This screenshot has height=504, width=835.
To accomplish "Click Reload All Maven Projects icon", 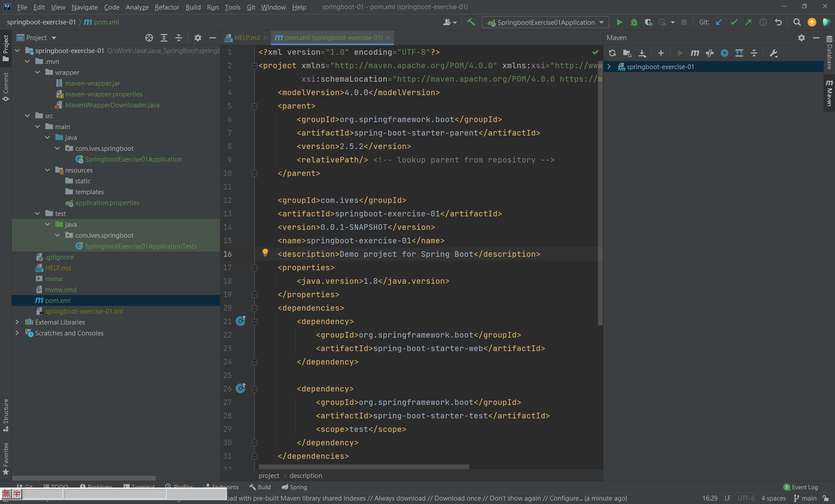I will (612, 53).
